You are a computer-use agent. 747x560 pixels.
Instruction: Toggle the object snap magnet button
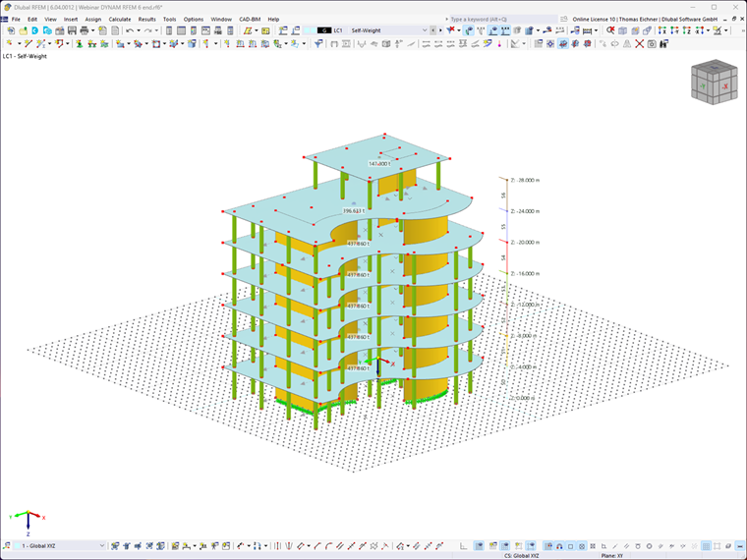coord(560,546)
